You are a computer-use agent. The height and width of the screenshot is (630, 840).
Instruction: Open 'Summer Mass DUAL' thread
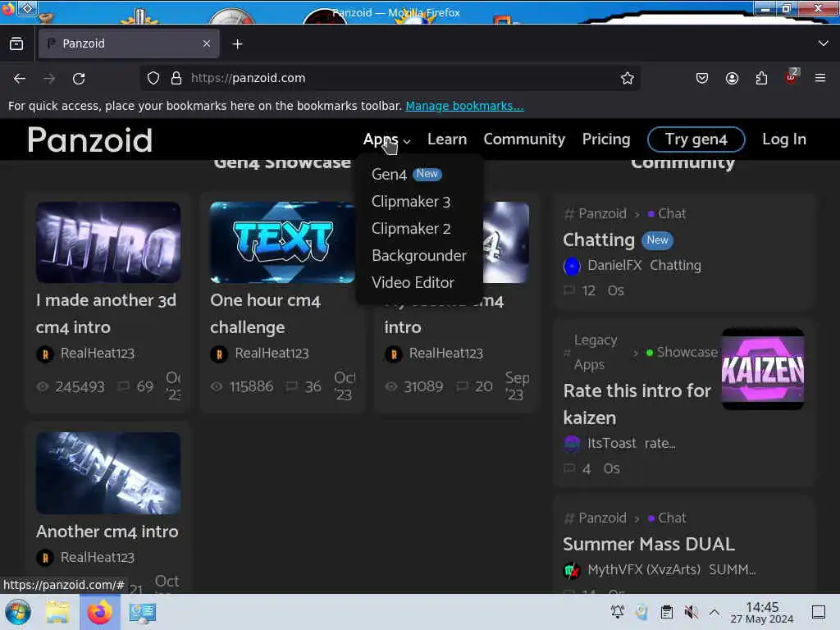[648, 545]
